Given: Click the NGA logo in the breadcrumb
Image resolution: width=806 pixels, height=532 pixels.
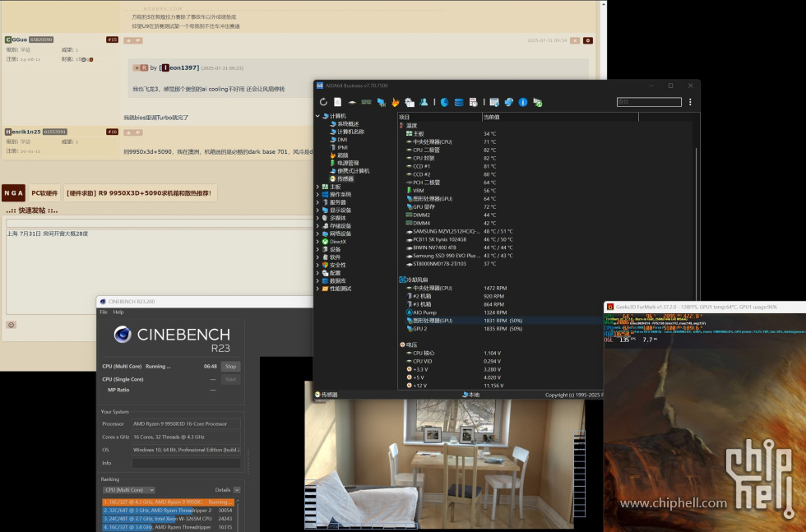Looking at the screenshot, I should click(13, 192).
